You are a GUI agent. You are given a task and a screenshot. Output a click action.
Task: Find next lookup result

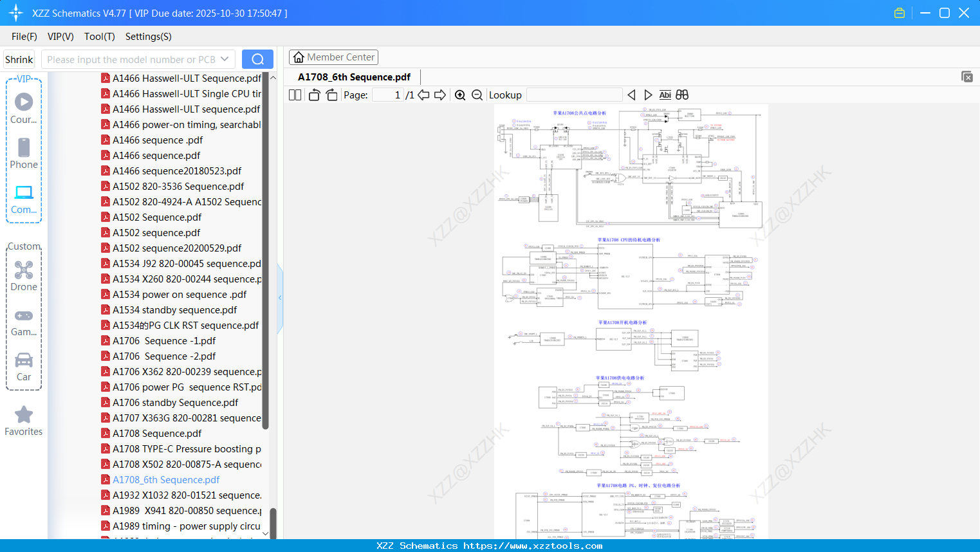coord(648,95)
